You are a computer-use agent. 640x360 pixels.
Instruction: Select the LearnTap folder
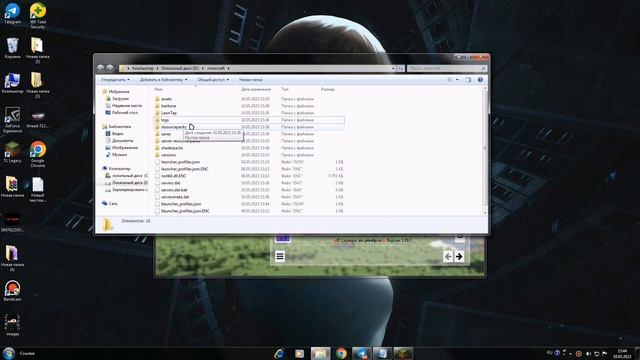click(x=169, y=113)
